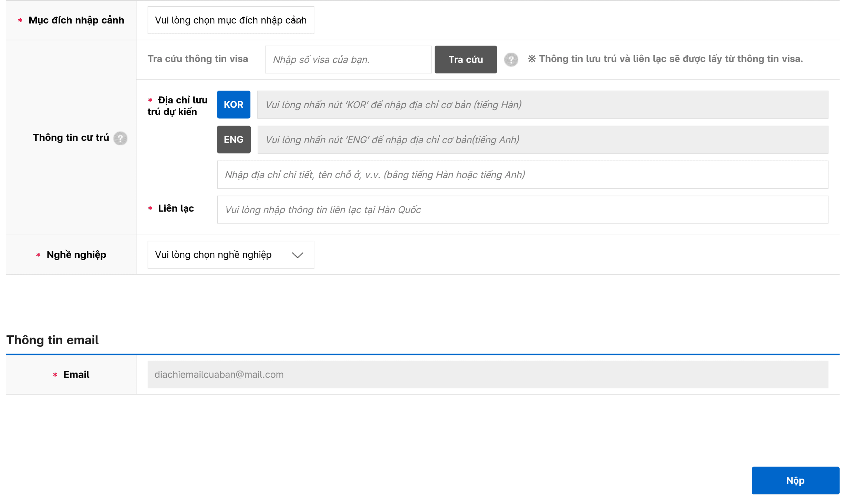Click the Thông tin email section heading
860x504 pixels.
pos(52,340)
